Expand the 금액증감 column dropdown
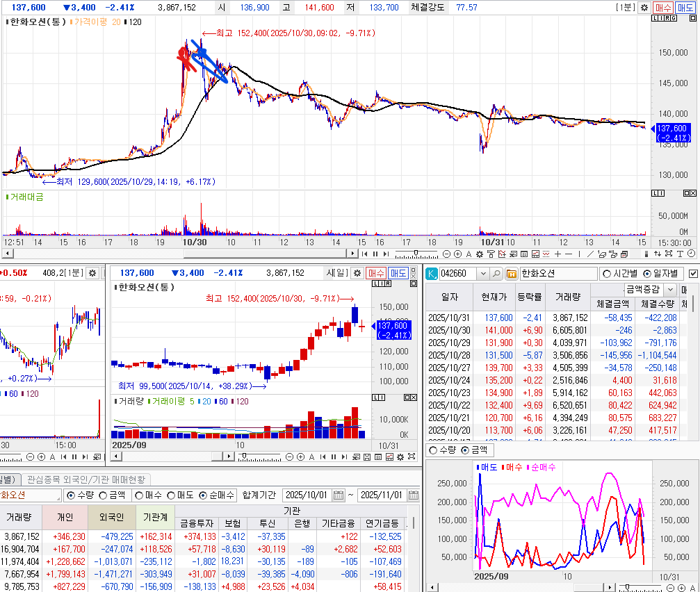This screenshot has height=592, width=700. (670, 290)
